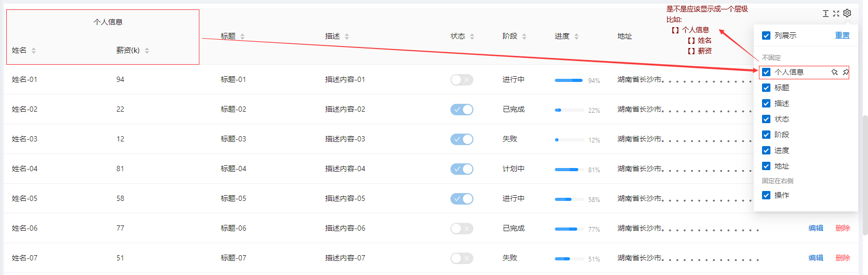
Task: Sort by 姓名 column arrows
Action: (33, 51)
